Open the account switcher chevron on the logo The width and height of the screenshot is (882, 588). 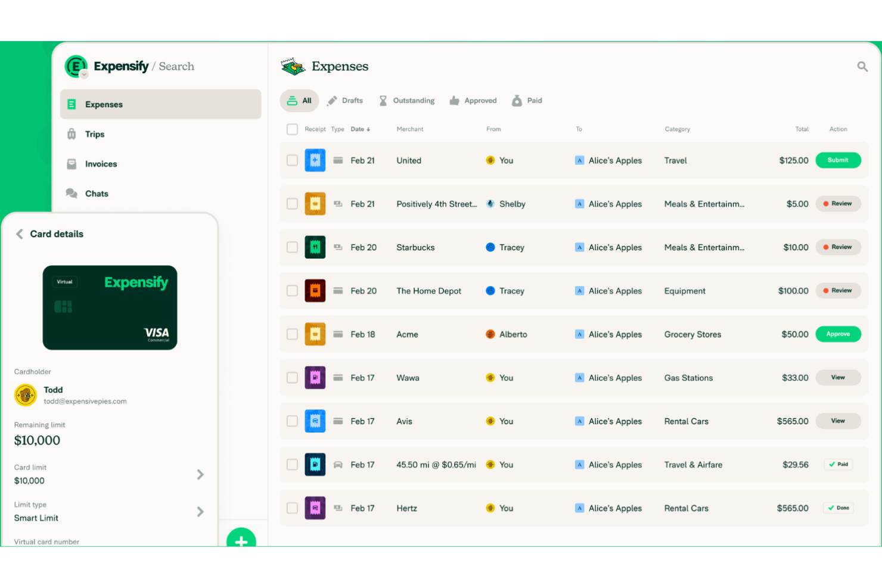(x=83, y=74)
